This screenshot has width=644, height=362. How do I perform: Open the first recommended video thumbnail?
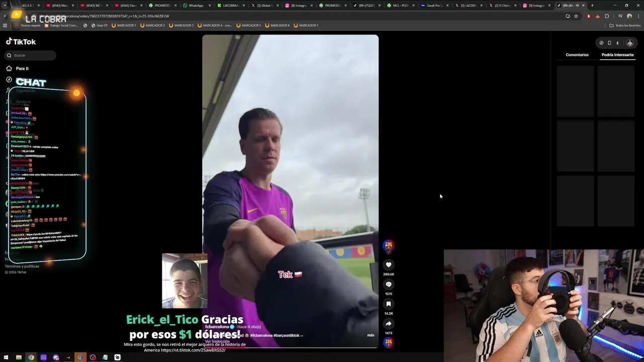tap(575, 92)
